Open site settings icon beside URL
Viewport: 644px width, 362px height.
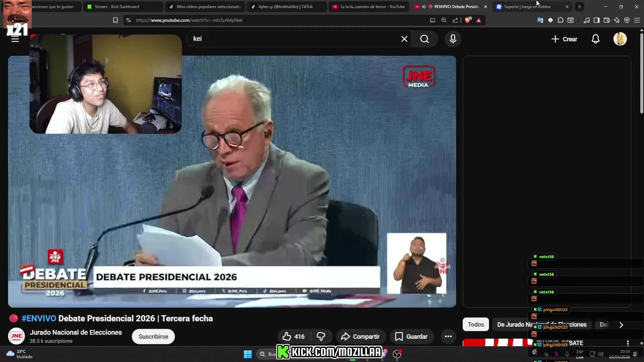pyautogui.click(x=128, y=20)
